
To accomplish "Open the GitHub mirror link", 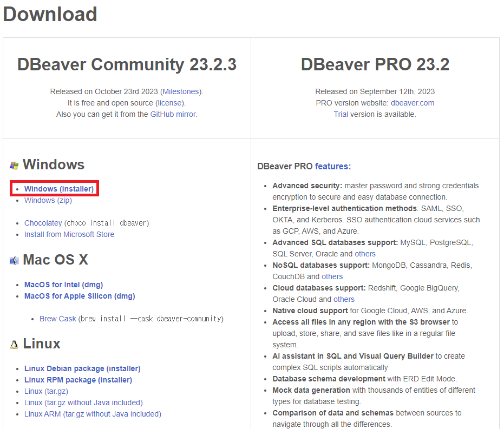I will pos(173,114).
